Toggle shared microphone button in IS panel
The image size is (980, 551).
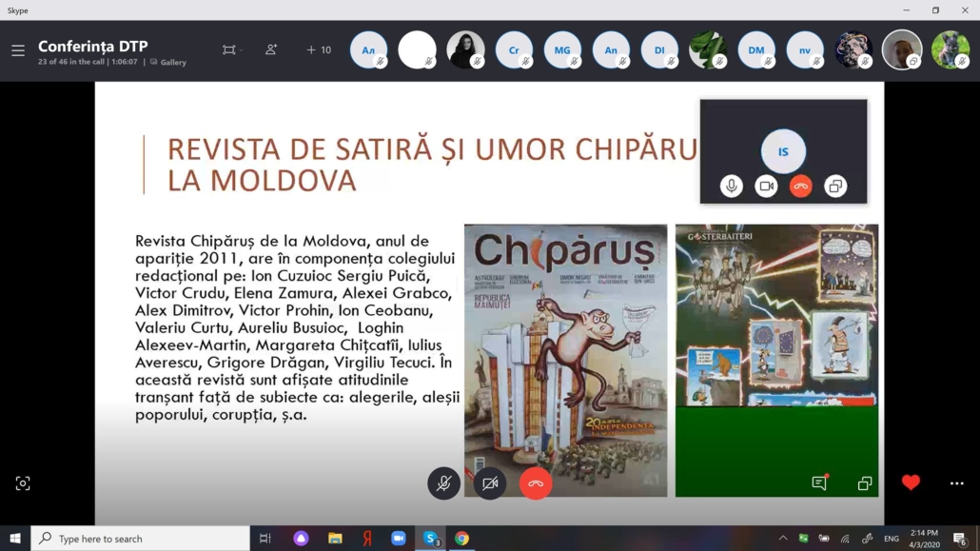[x=732, y=187]
